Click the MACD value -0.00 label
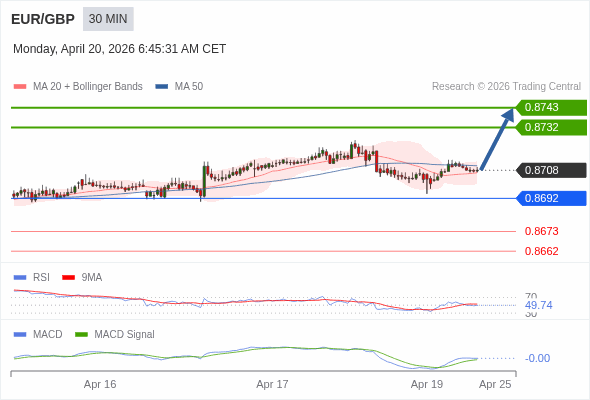The height and width of the screenshot is (400, 590). point(537,358)
